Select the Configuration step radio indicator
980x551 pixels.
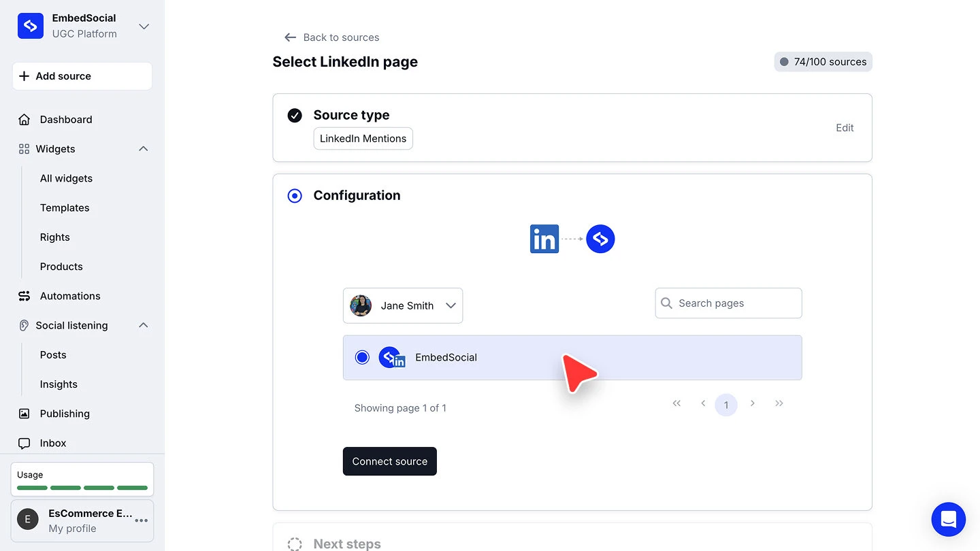tap(295, 196)
